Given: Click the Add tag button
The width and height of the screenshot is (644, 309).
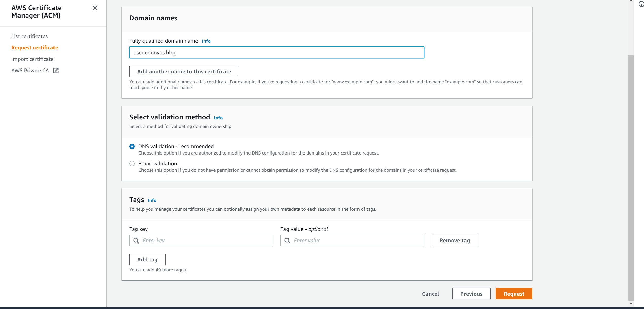Looking at the screenshot, I should 147,259.
